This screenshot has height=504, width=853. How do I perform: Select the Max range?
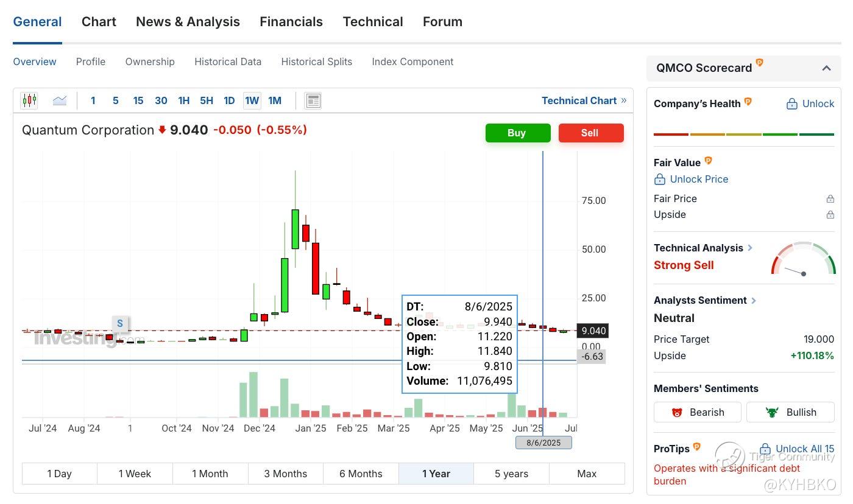(587, 474)
